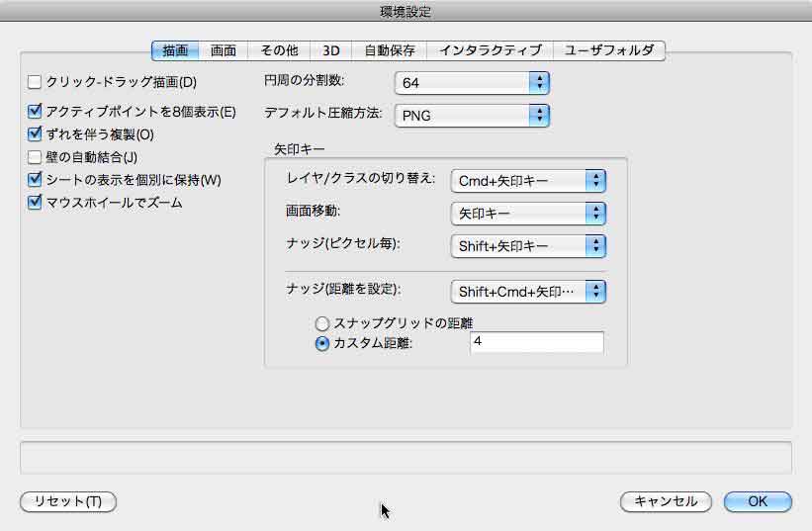
Task: Enable 壁の自動結合 checkbox
Action: coord(36,156)
